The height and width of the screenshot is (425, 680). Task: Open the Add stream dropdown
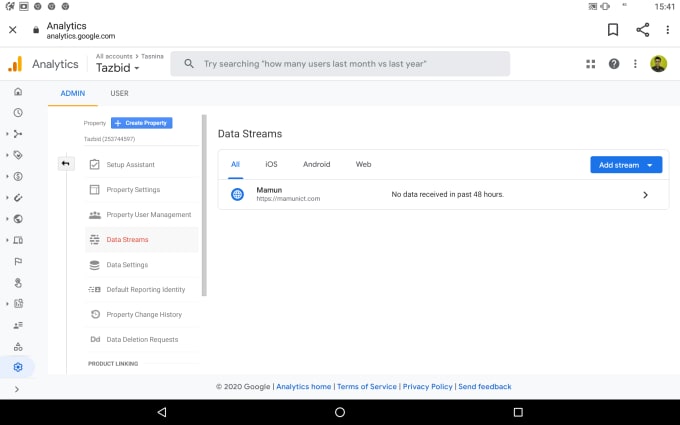[626, 165]
